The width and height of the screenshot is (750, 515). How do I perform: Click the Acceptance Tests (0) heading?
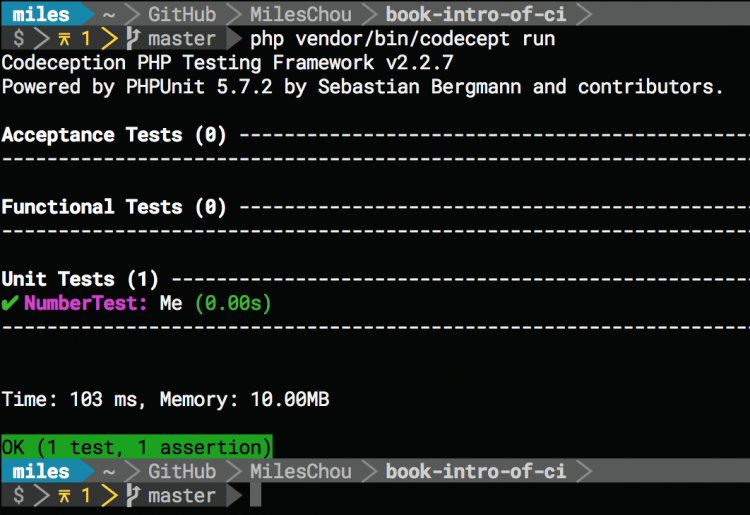[114, 135]
